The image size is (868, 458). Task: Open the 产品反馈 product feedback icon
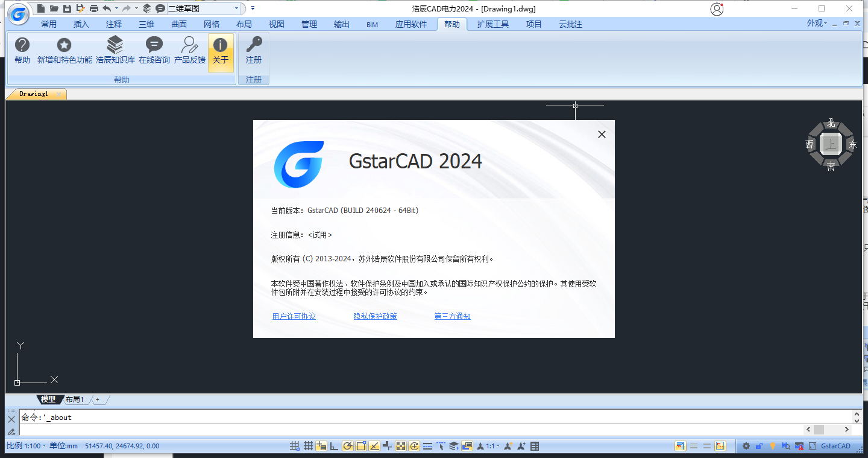tap(190, 51)
